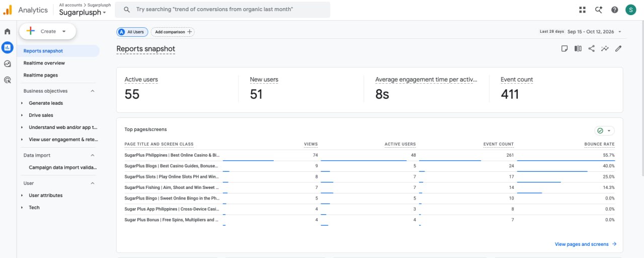Expand View user engagement & retention item
This screenshot has height=258, width=644.
pyautogui.click(x=22, y=140)
